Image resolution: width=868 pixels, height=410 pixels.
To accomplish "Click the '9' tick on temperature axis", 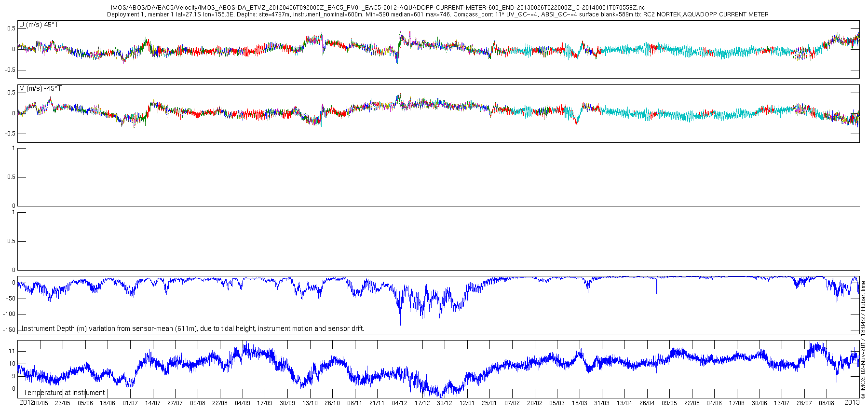I will pos(14,376).
